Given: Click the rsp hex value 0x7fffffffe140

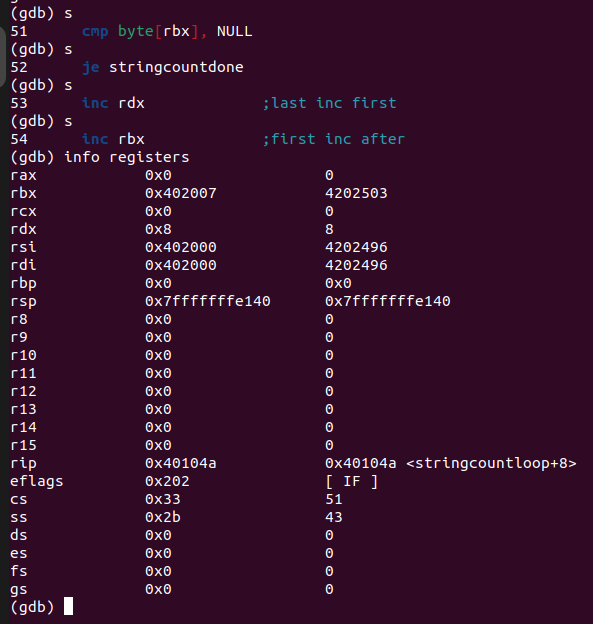Looking at the screenshot, I should tap(208, 301).
